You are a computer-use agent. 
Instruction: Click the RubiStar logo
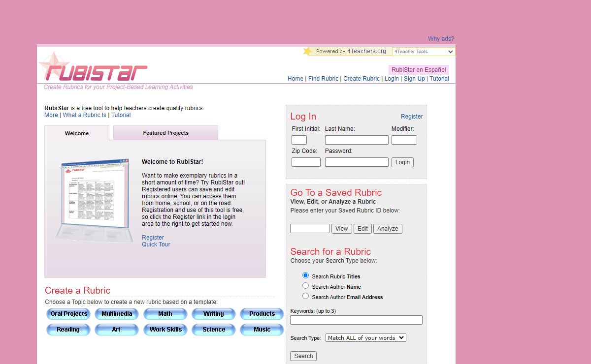(93, 67)
